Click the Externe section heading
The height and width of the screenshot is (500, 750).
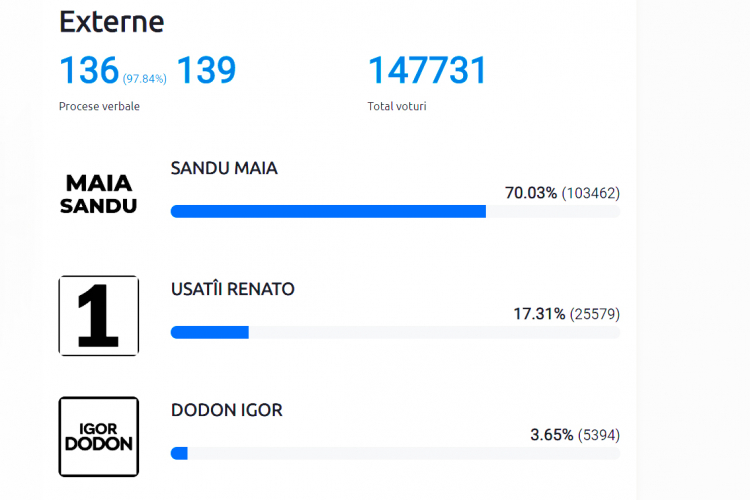[x=111, y=22]
